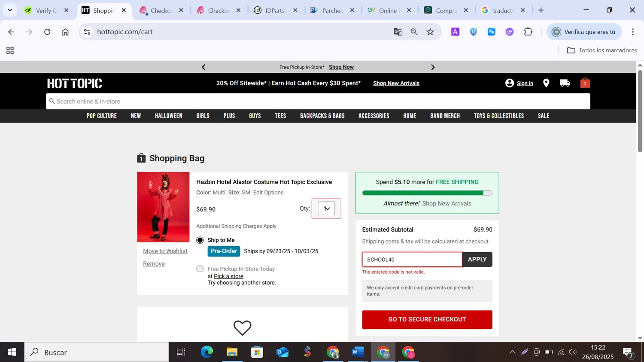Open the tab search dropdown arrow

pyautogui.click(x=10, y=10)
